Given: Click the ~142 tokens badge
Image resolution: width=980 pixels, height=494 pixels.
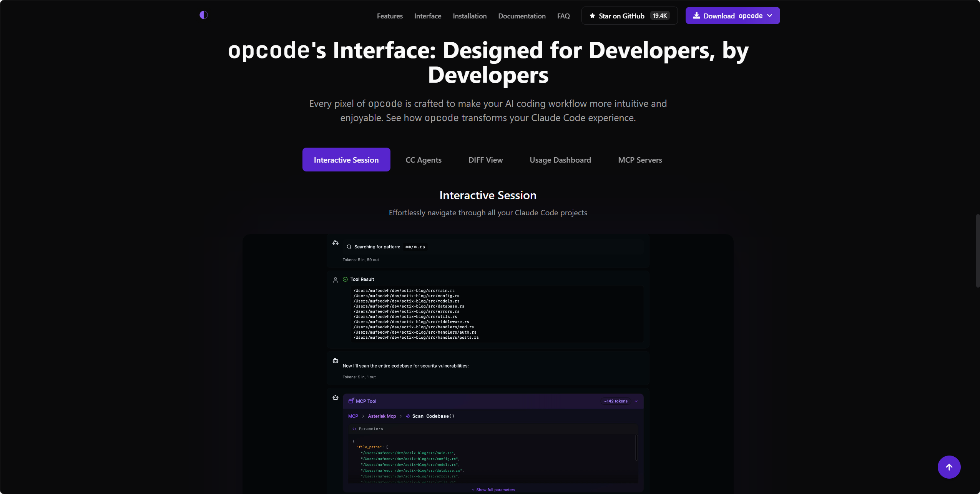Looking at the screenshot, I should [616, 401].
